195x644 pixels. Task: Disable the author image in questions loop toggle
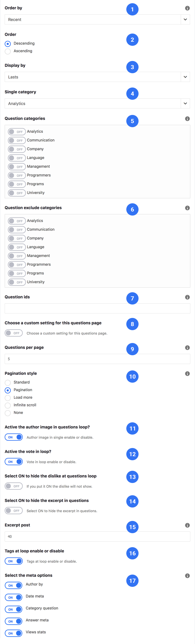pyautogui.click(x=14, y=437)
